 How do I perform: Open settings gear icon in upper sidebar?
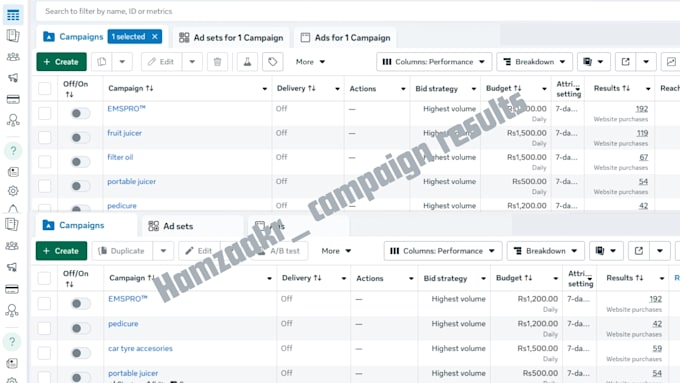click(13, 191)
